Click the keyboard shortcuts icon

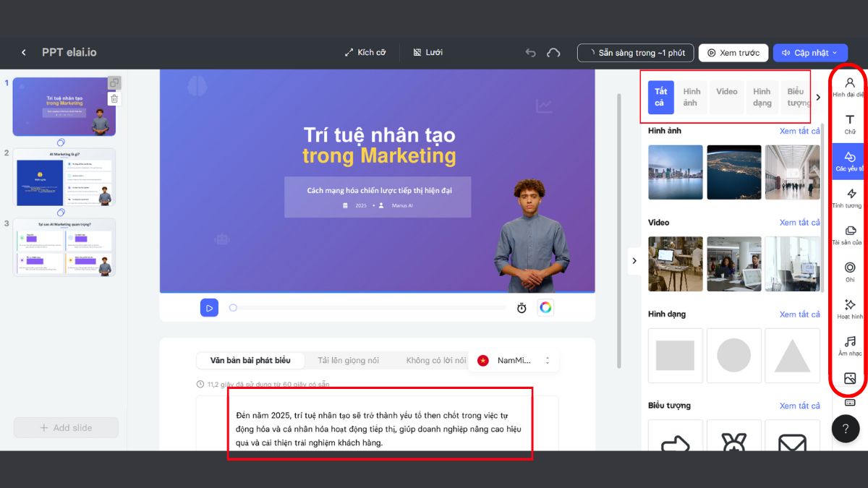[x=850, y=403]
